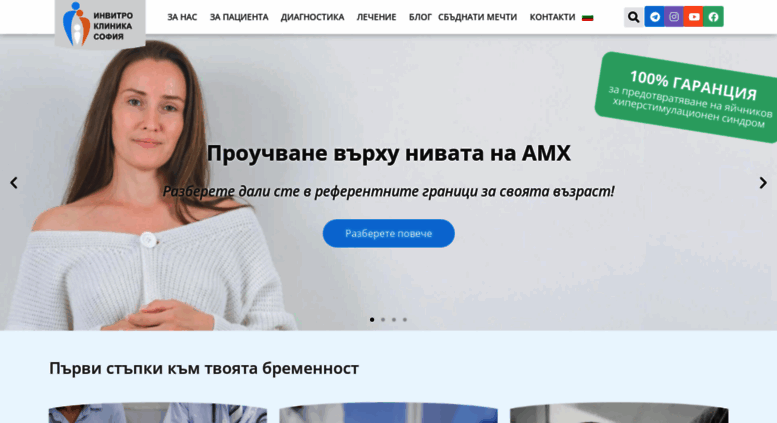
Task: Expand the ЗА ПАЦИЕНТА menu
Action: pyautogui.click(x=239, y=17)
